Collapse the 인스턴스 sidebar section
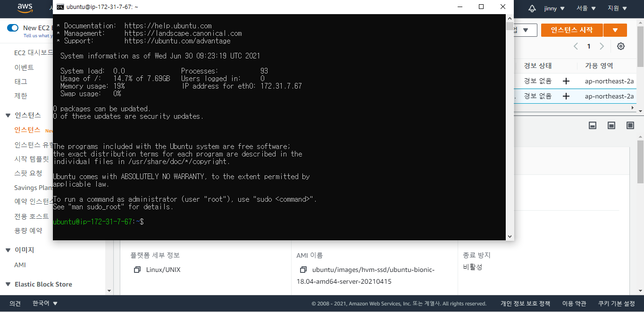Image resolution: width=644 pixels, height=312 pixels. pyautogui.click(x=8, y=115)
